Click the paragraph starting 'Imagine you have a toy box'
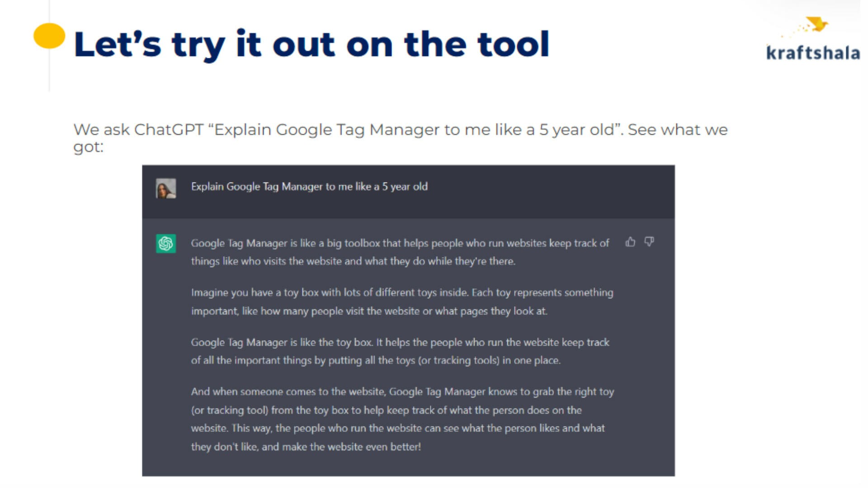The width and height of the screenshot is (868, 488). coord(402,302)
